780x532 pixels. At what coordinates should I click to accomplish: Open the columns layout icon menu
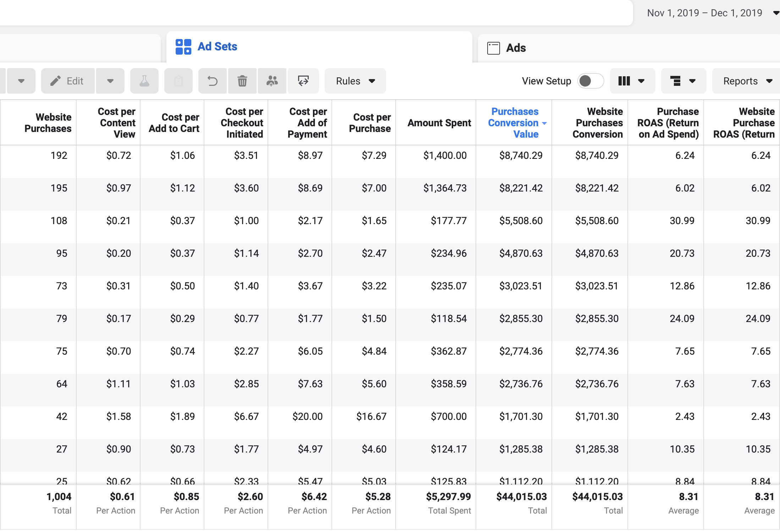click(x=632, y=81)
